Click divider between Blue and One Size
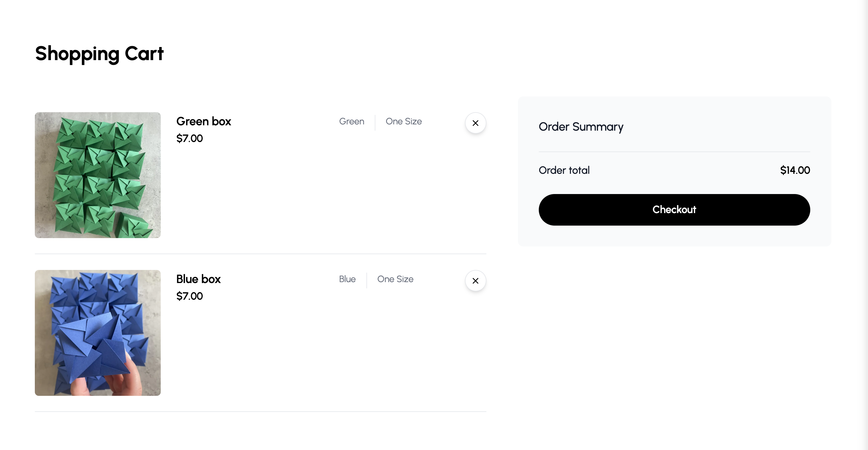Screen dimensions: 868x450 pos(367,280)
